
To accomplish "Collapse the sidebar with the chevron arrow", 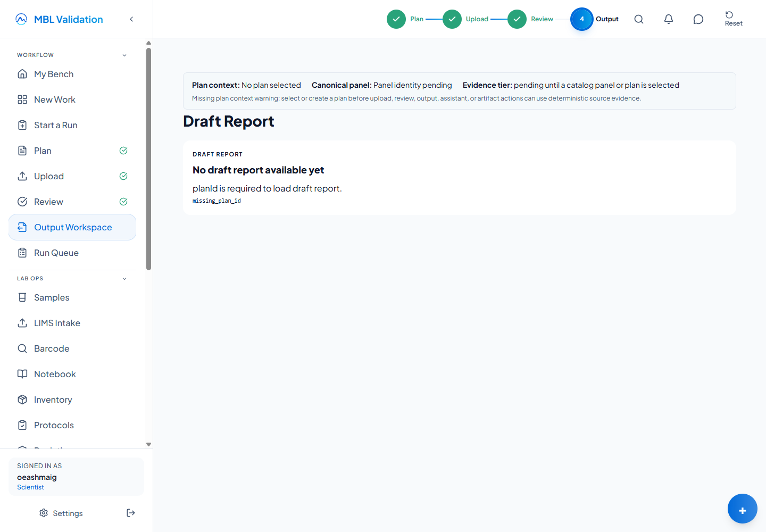I will 131,19.
